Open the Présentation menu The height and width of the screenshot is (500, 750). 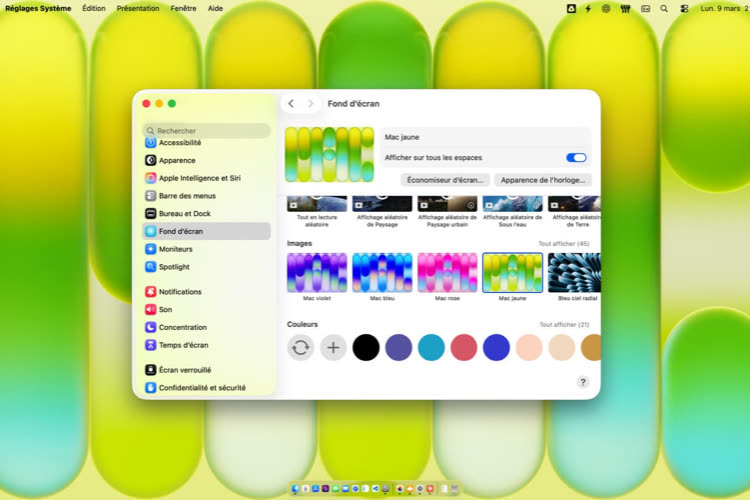coord(137,8)
